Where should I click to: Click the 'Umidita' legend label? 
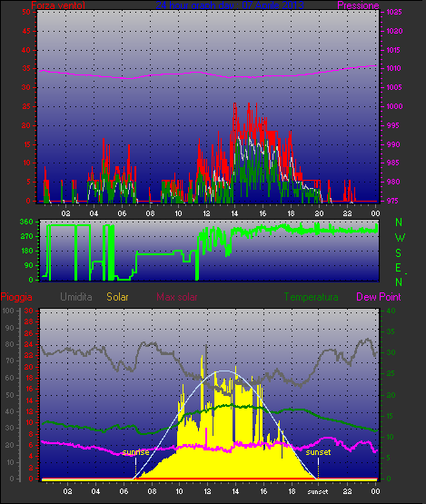click(76, 297)
